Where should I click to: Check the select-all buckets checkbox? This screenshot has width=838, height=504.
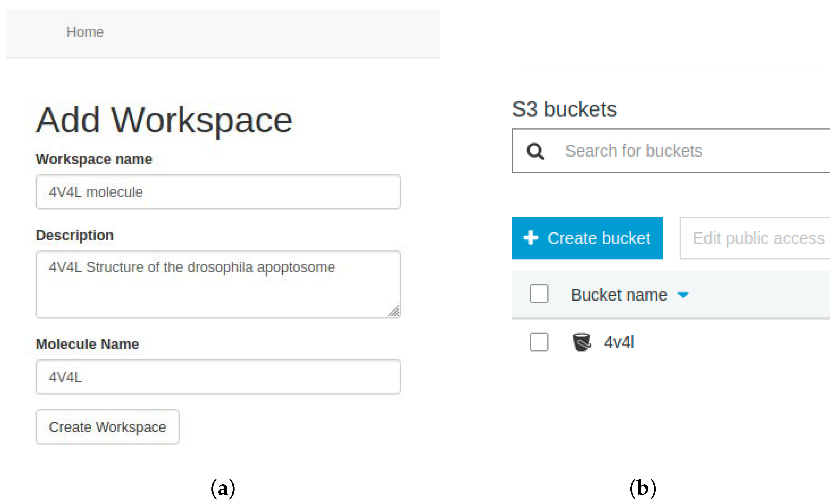[539, 294]
